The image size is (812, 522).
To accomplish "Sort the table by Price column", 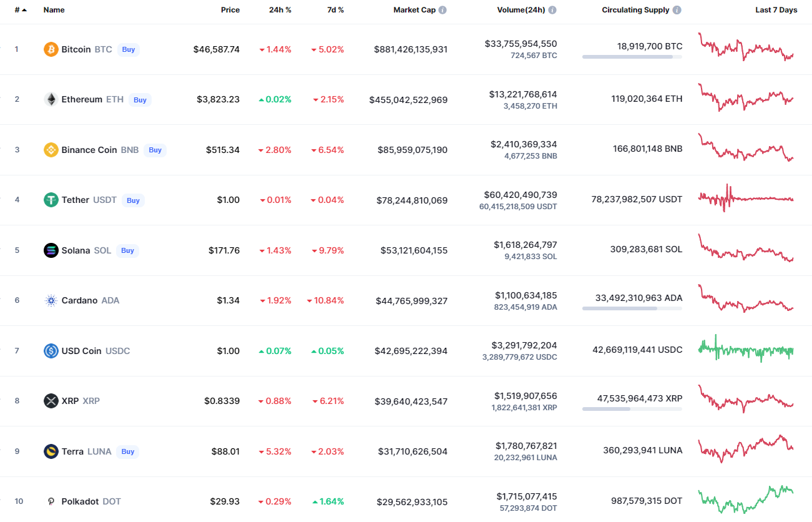I will click(x=230, y=10).
